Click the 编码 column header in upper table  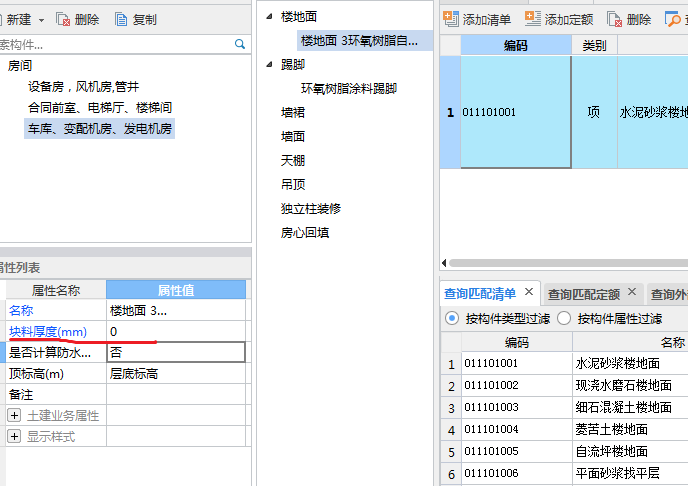click(x=516, y=45)
